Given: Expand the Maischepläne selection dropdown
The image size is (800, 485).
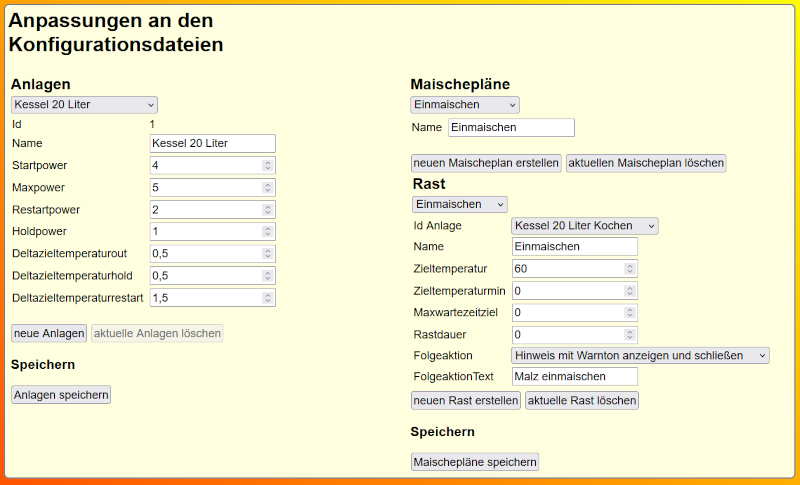Looking at the screenshot, I should pos(465,105).
